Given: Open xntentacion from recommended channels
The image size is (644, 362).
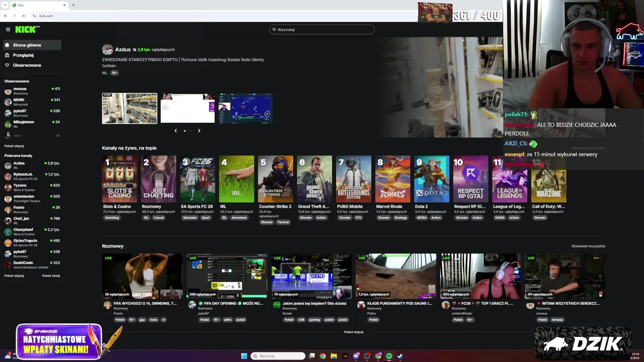Looking at the screenshot, I should tap(24, 197).
